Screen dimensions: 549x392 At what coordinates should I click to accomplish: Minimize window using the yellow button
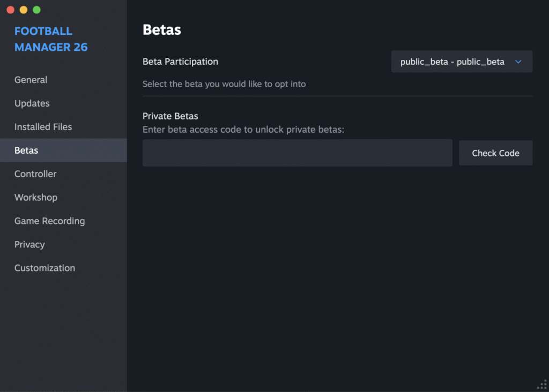tap(23, 10)
